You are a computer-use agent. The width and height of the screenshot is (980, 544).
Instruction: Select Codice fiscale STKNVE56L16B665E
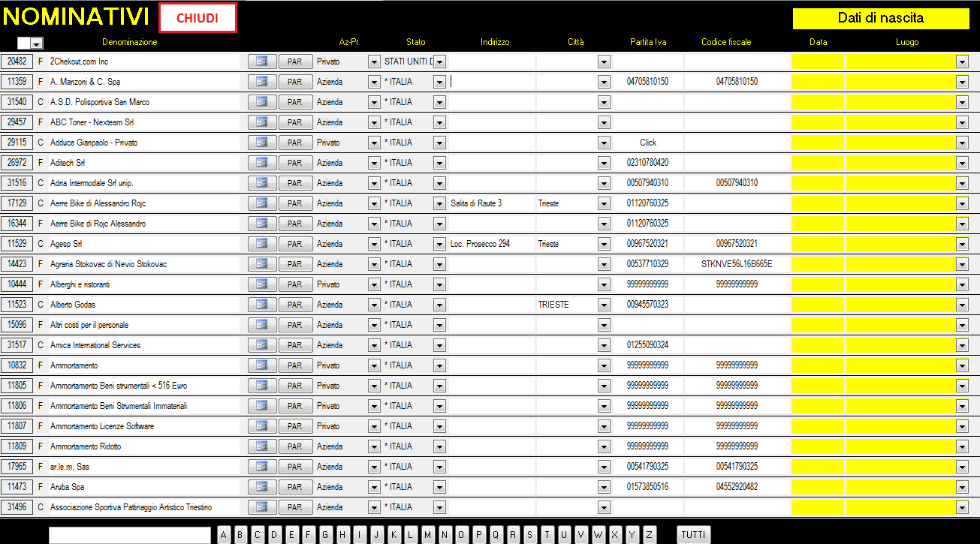click(737, 264)
